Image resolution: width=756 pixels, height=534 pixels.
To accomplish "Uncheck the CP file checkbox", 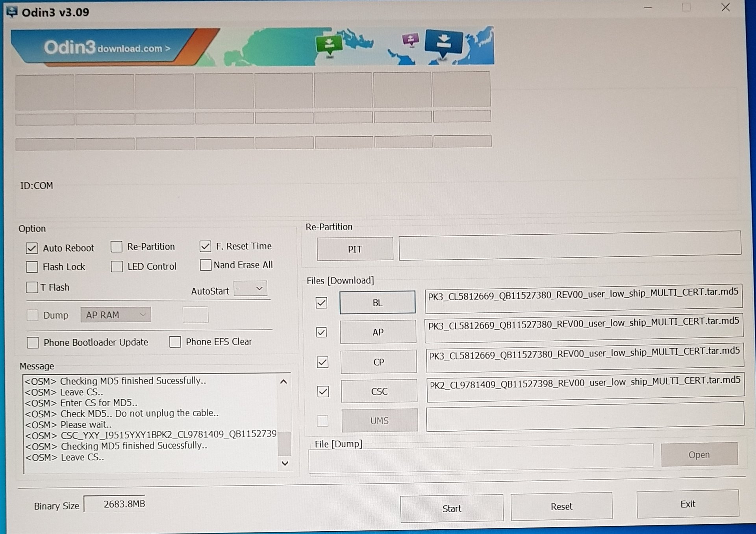I will pyautogui.click(x=322, y=362).
